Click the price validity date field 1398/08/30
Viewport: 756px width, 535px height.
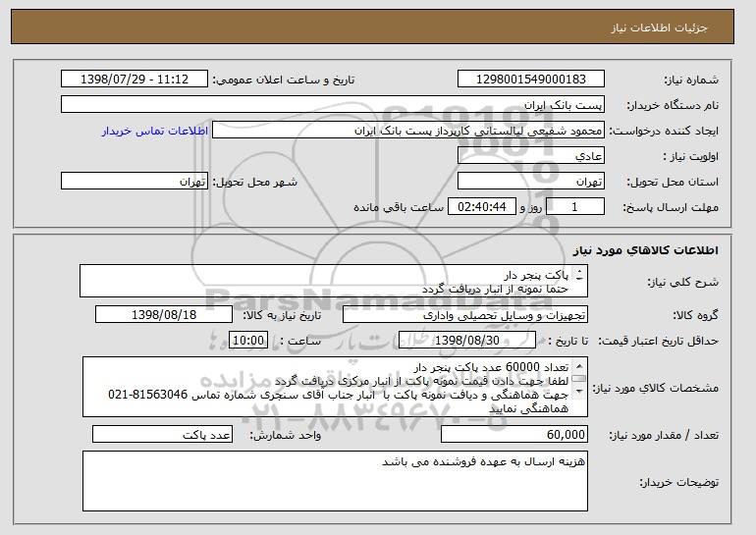click(x=467, y=341)
